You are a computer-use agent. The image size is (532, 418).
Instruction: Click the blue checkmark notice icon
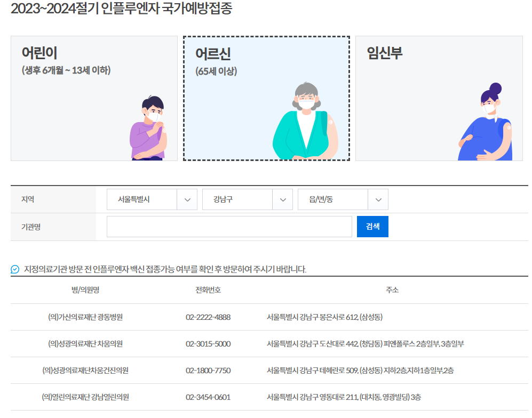point(14,269)
